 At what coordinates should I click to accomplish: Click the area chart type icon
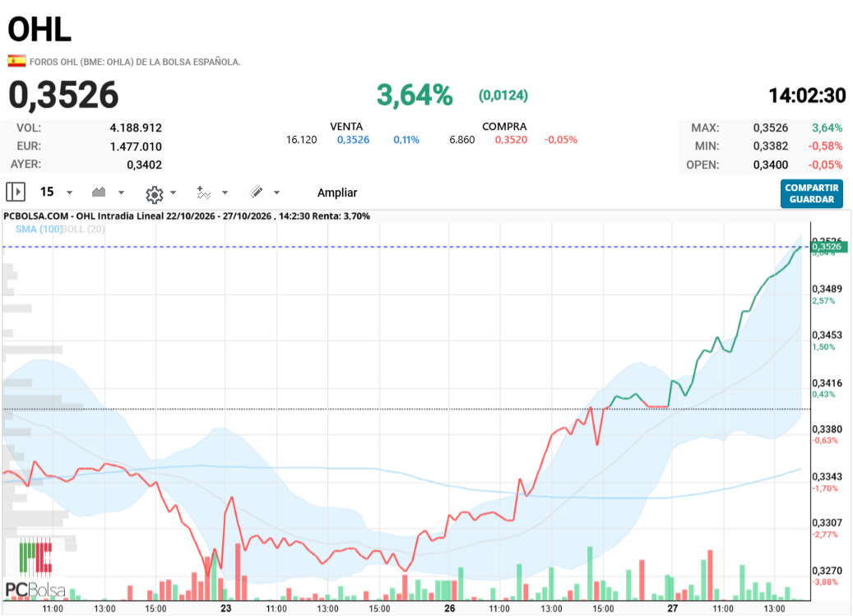point(99,192)
